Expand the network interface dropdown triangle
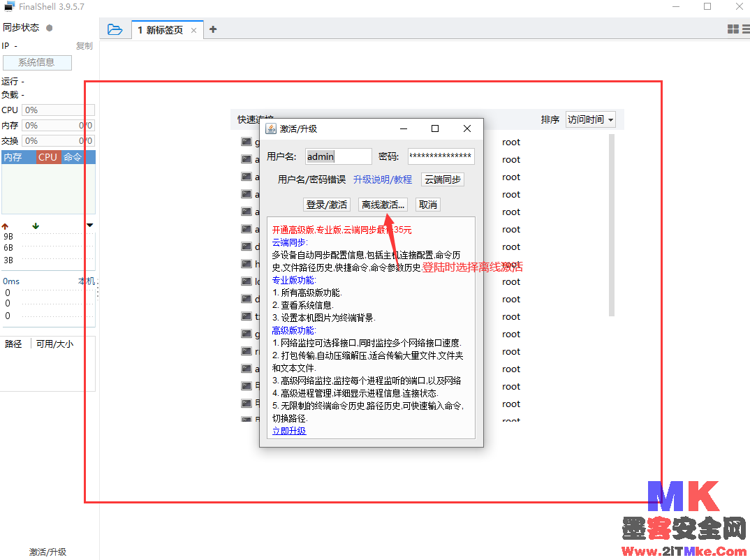 point(90,226)
